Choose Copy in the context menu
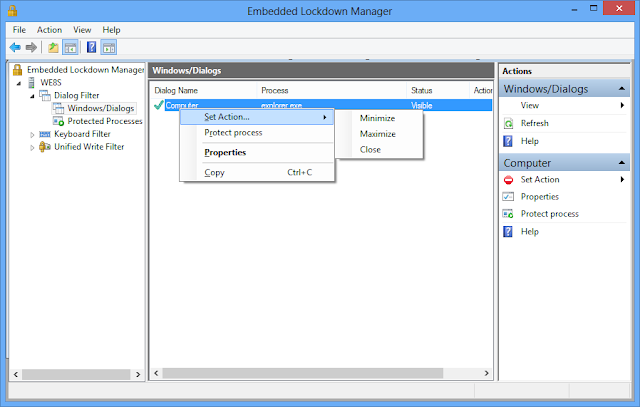640x407 pixels. pyautogui.click(x=257, y=173)
